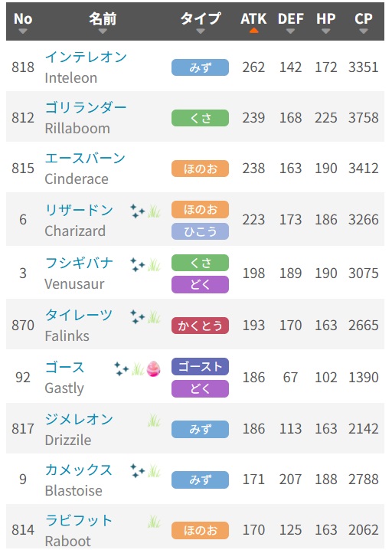Click the sparkle icon next to Blastoise
The width and height of the screenshot is (392, 550).
pos(138,471)
